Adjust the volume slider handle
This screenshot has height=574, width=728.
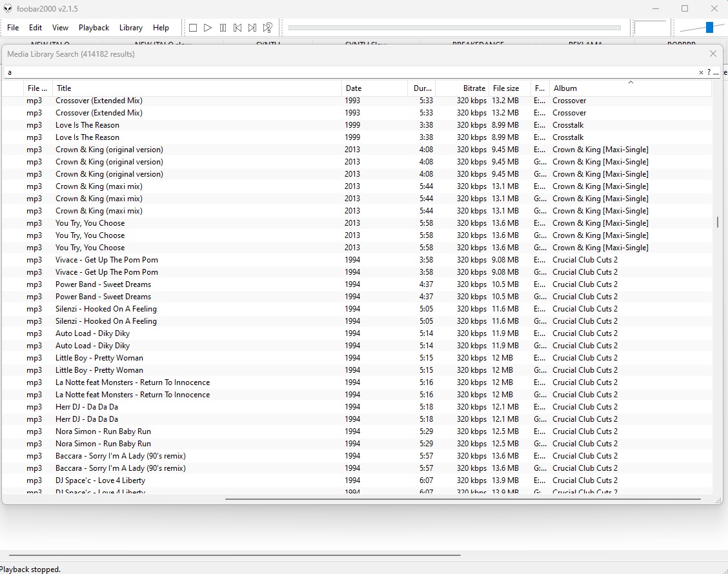(x=709, y=27)
